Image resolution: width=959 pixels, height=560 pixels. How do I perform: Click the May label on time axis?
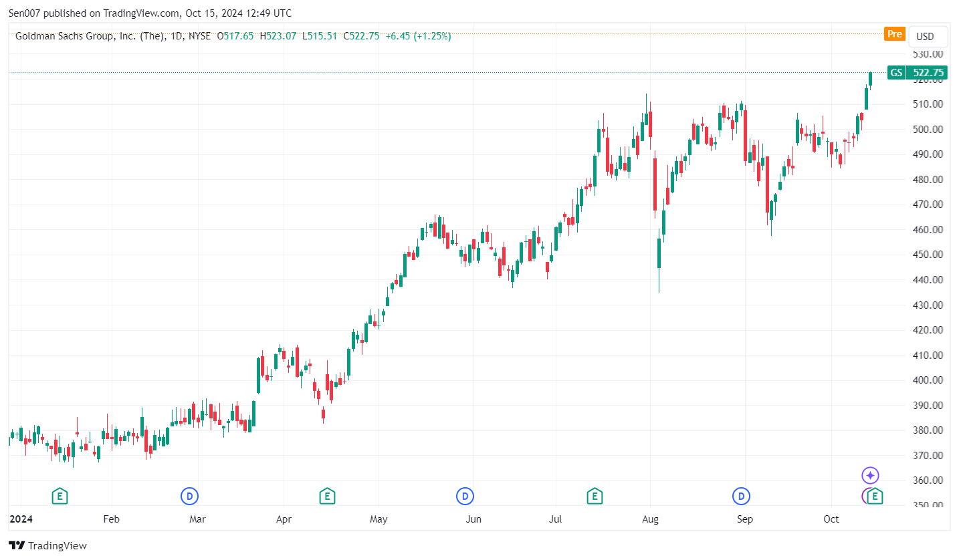click(x=379, y=519)
